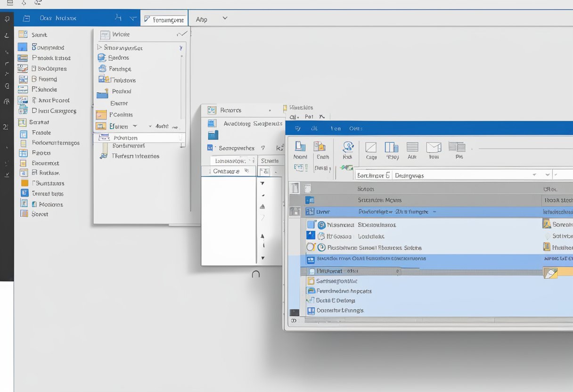Click the Sanit item in left list
The width and height of the screenshot is (573, 392).
39,35
